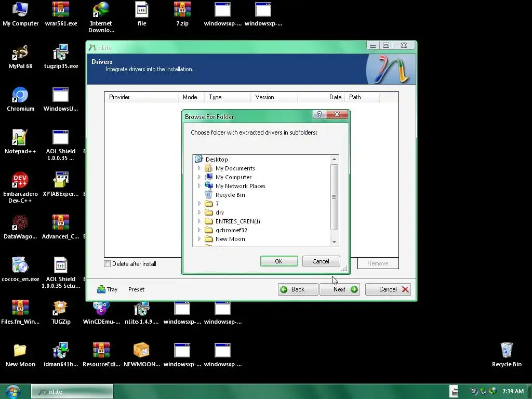Image resolution: width=532 pixels, height=399 pixels.
Task: Confirm folder selection with OK
Action: click(x=279, y=261)
